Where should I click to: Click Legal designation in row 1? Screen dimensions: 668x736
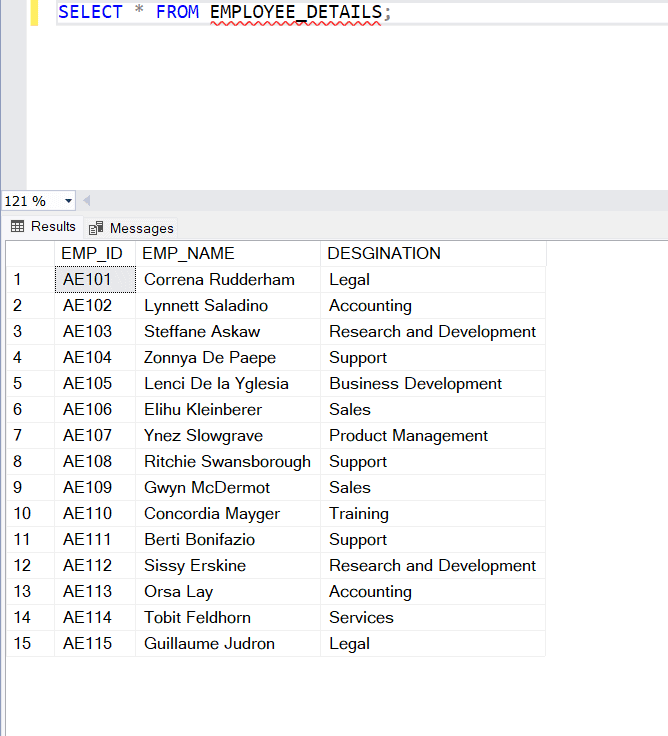[x=433, y=280]
